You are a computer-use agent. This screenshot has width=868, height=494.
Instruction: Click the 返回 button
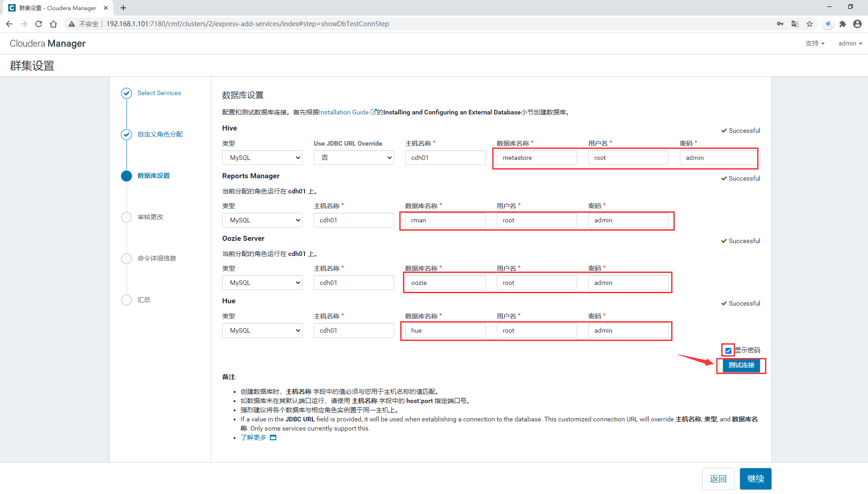click(718, 479)
